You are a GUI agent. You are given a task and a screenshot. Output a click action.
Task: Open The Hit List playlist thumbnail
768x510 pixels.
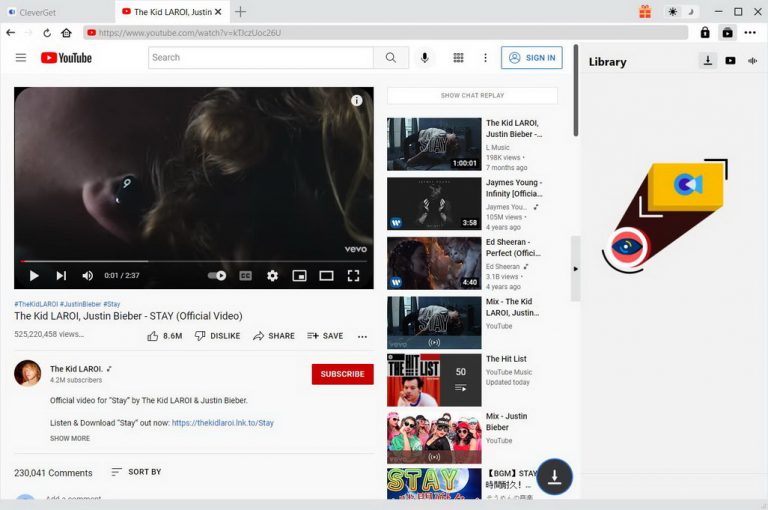434,380
